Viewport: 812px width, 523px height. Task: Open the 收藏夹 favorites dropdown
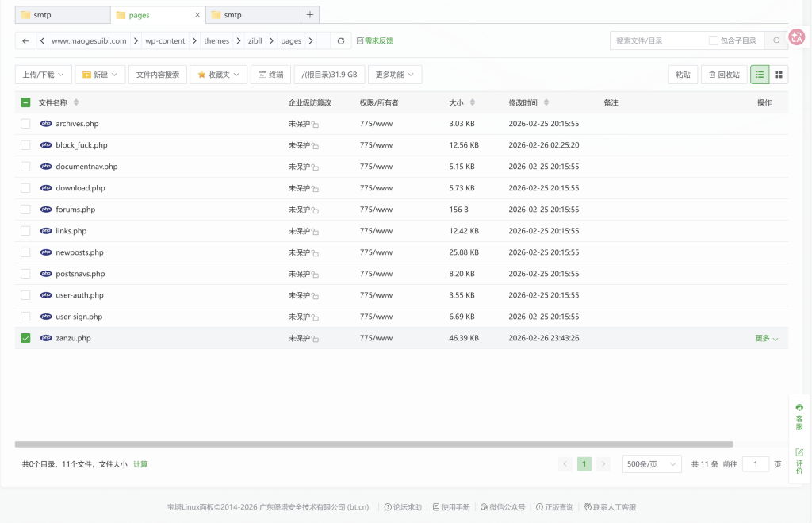(x=219, y=75)
